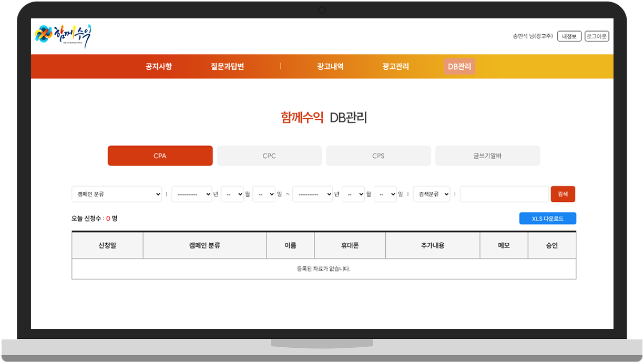Select the DB관리 menu item
Image resolution: width=644 pixels, height=363 pixels.
coord(459,67)
